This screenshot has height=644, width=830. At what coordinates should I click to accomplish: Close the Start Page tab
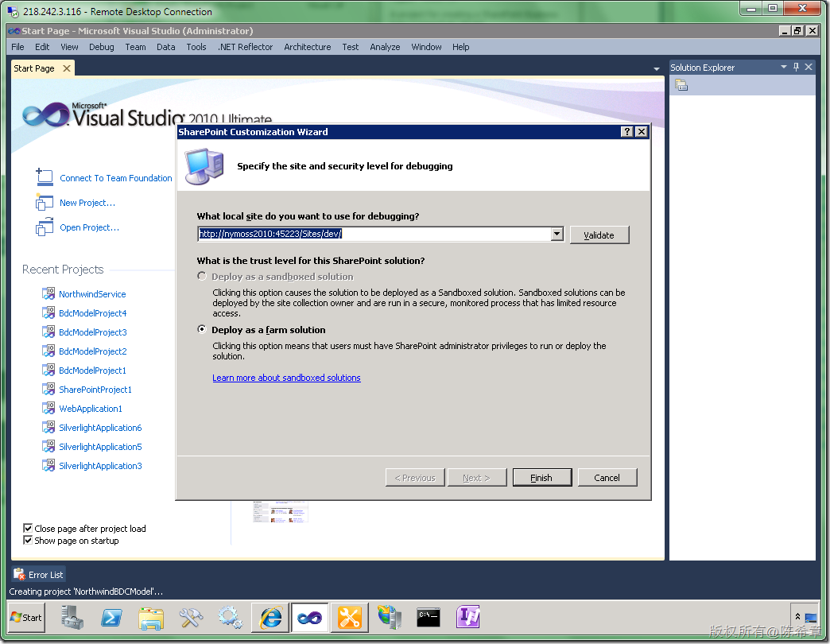coord(67,68)
